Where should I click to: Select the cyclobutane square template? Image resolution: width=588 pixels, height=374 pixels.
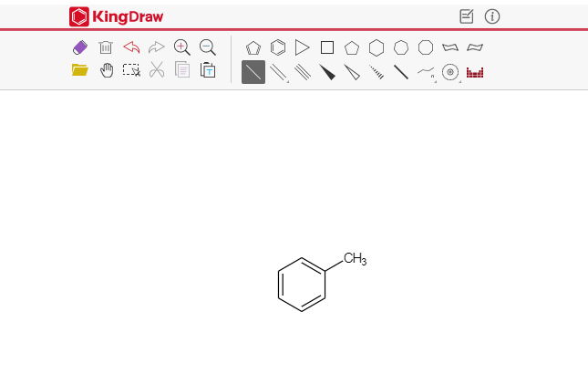point(327,47)
